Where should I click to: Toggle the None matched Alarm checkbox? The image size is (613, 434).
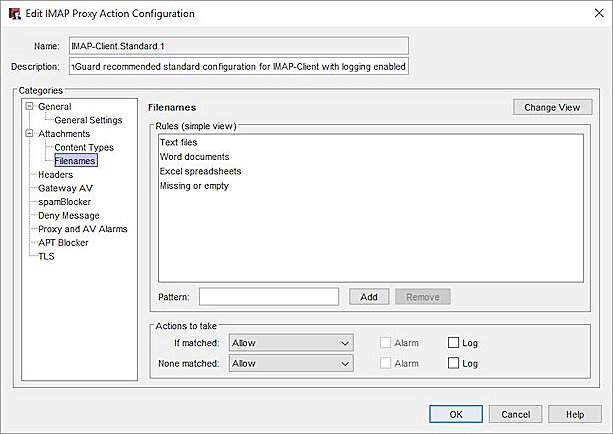(x=385, y=363)
